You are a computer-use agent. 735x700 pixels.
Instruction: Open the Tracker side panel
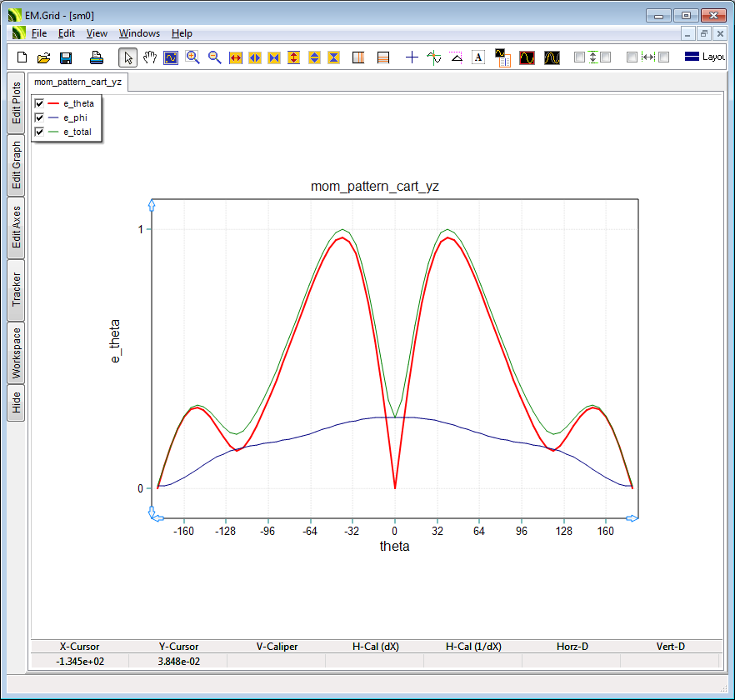click(16, 290)
